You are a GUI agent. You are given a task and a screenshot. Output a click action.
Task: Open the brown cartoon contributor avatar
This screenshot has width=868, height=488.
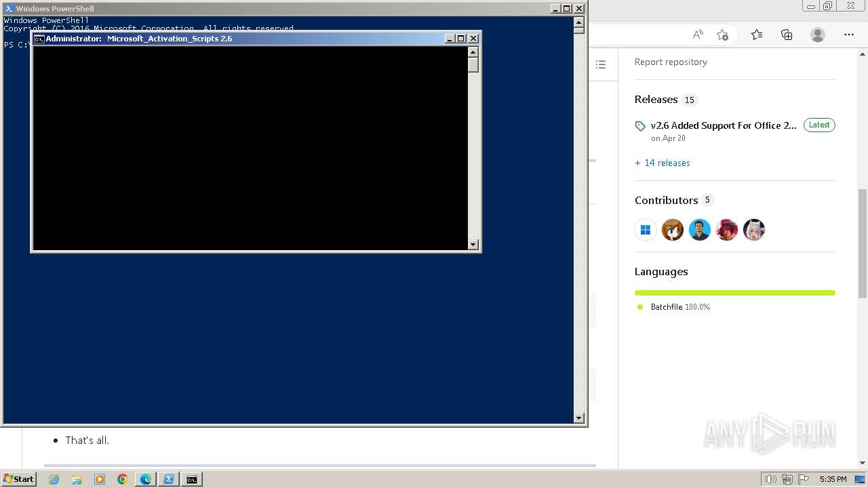click(673, 230)
